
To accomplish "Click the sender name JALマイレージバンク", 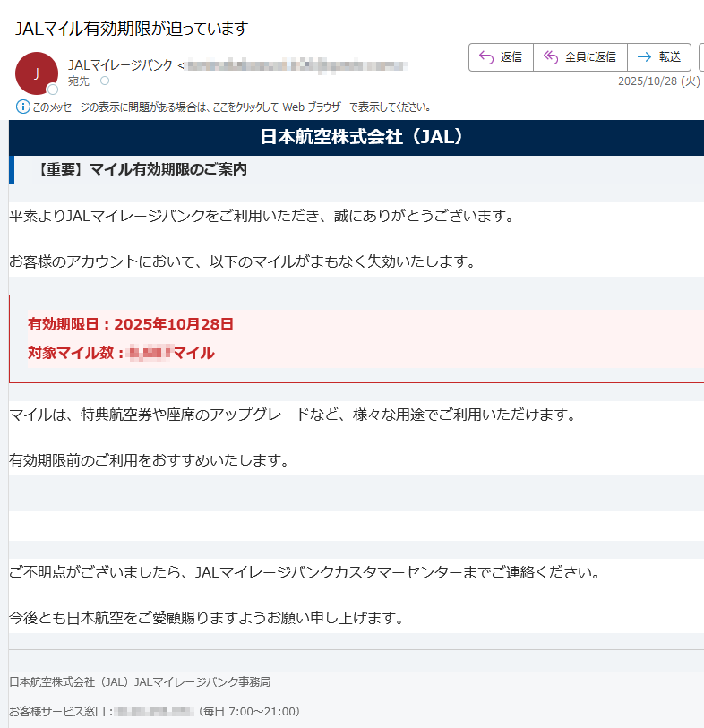I will pyautogui.click(x=120, y=65).
